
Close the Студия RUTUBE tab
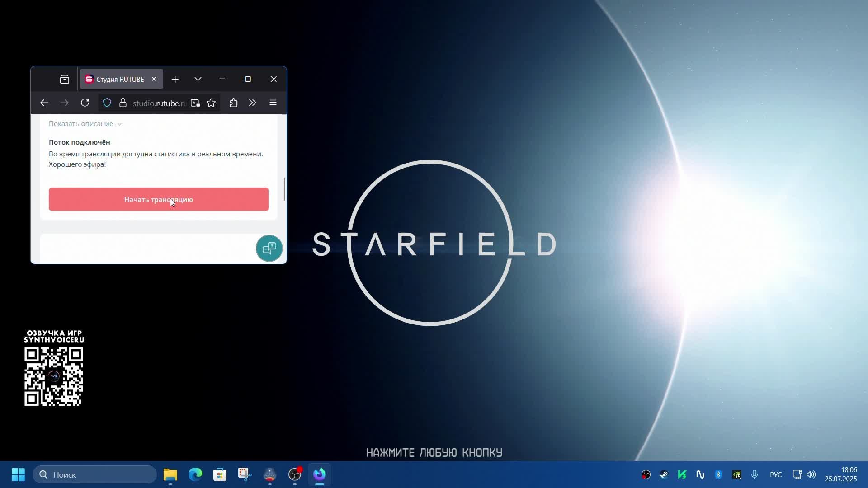(x=154, y=79)
